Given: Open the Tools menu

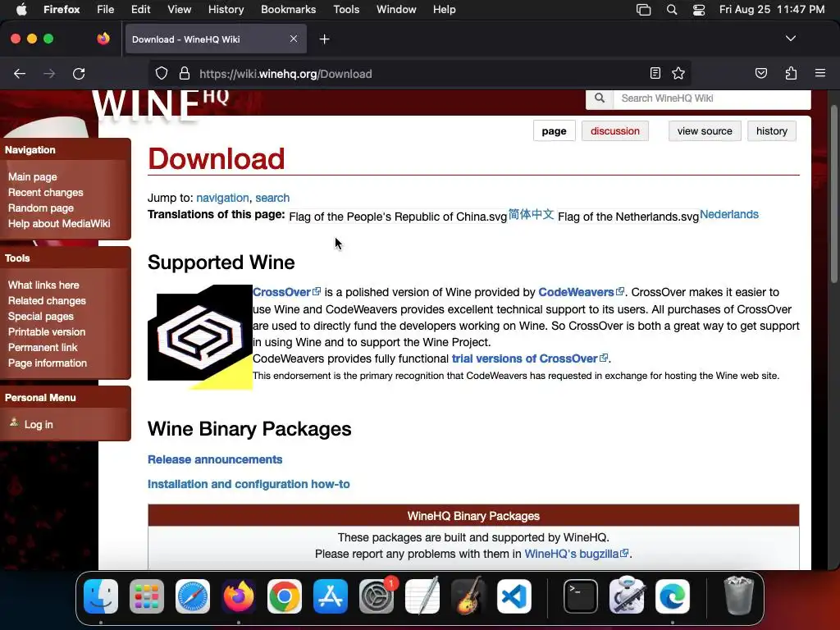Looking at the screenshot, I should click(346, 9).
